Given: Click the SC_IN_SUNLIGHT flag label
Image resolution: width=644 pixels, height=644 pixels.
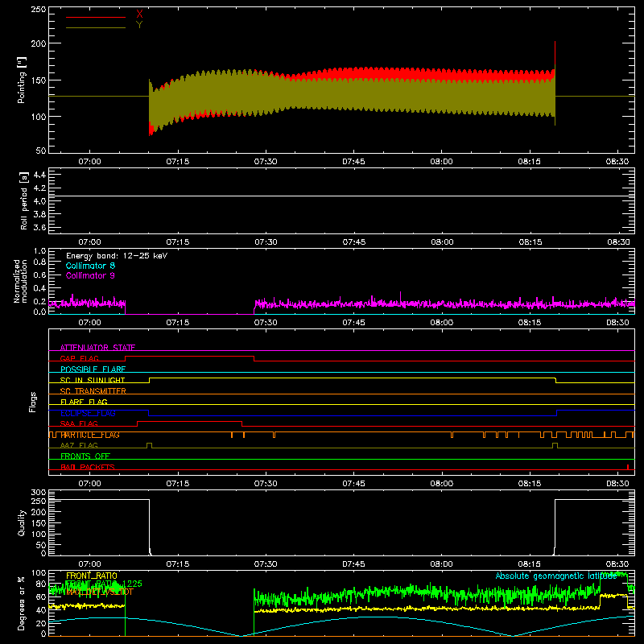Looking at the screenshot, I should 93,380.
